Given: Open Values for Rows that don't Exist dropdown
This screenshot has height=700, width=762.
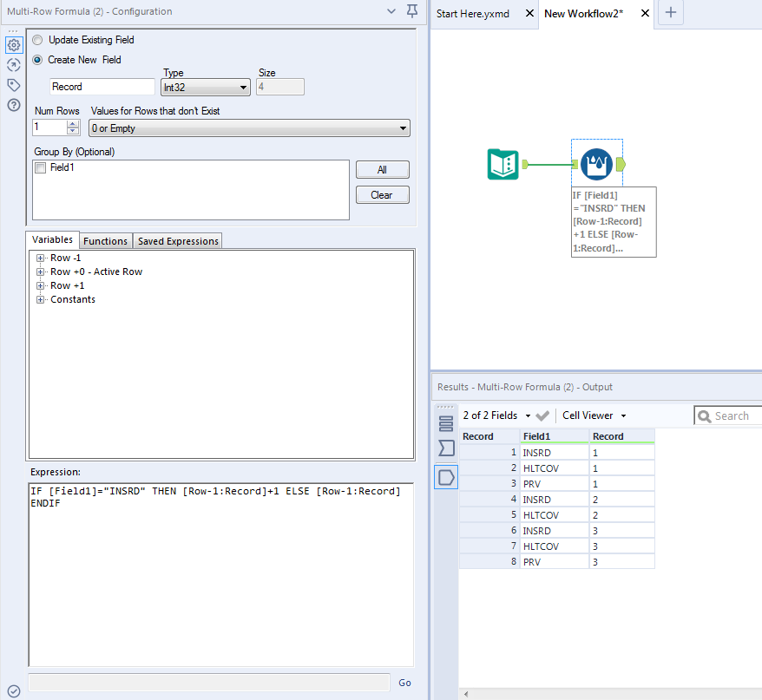Looking at the screenshot, I should point(249,128).
